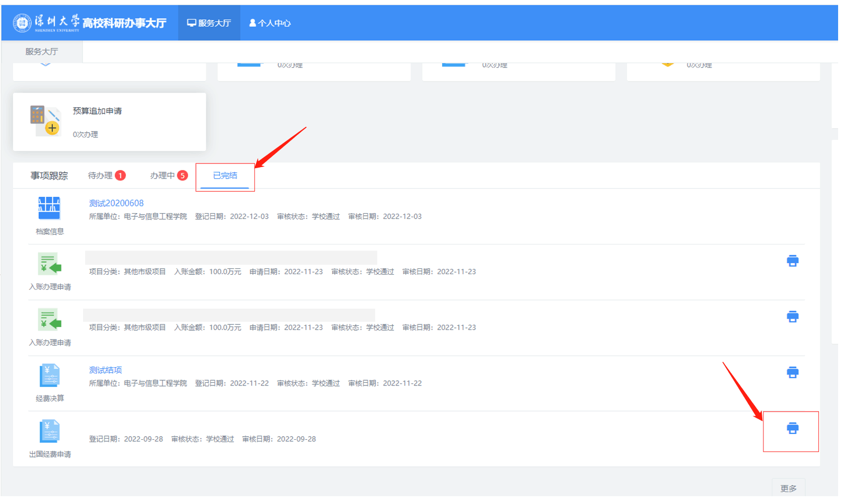Click the 档案信息 archive icon
This screenshot has height=504, width=847.
click(x=49, y=208)
